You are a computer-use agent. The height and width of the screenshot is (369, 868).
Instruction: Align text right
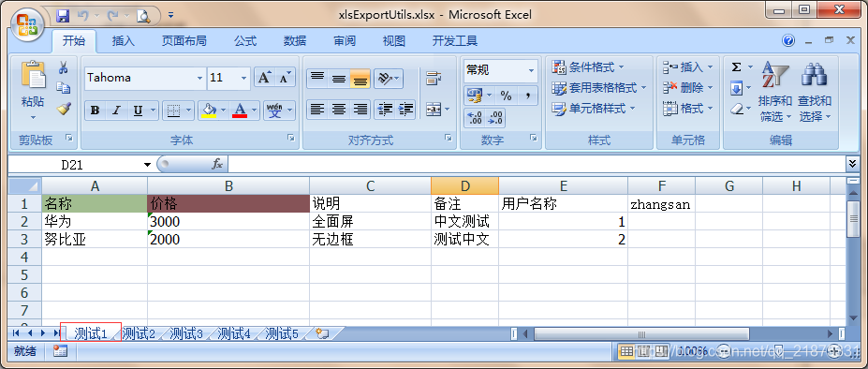(x=360, y=110)
